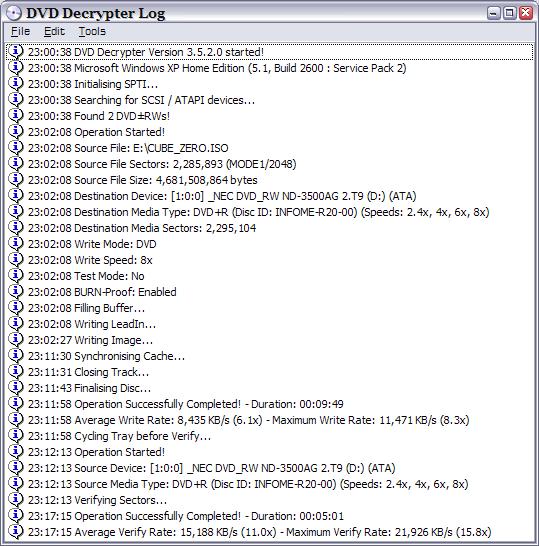Click info icon beside 'BURN-Proof: Enabled'
The height and width of the screenshot is (546, 539).
[x=15, y=292]
